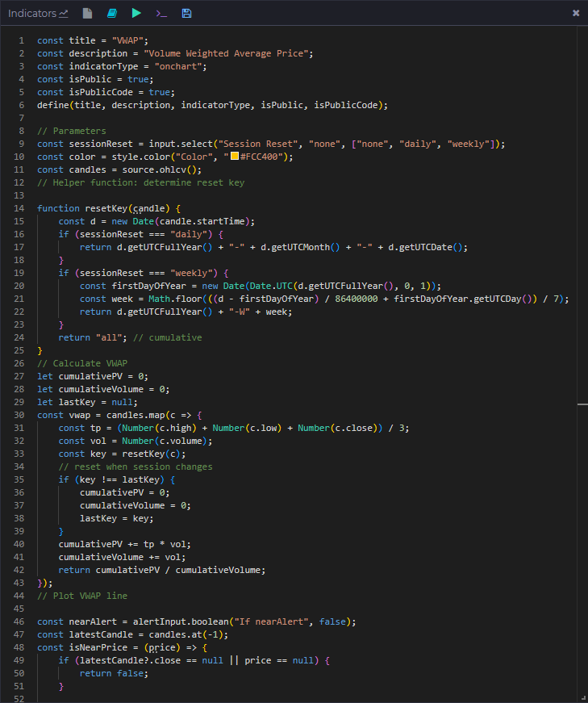Click "Session Reset" string on line 9
The width and height of the screenshot is (588, 703).
point(258,144)
